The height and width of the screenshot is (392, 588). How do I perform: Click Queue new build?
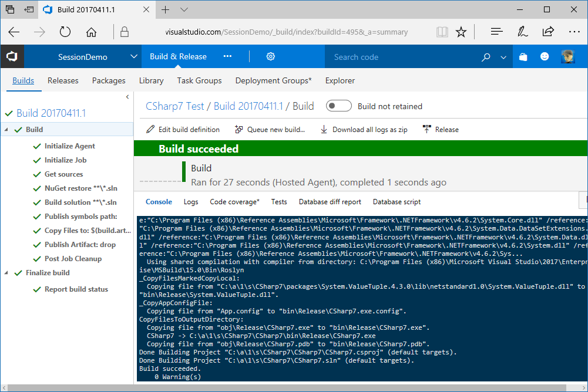click(270, 130)
